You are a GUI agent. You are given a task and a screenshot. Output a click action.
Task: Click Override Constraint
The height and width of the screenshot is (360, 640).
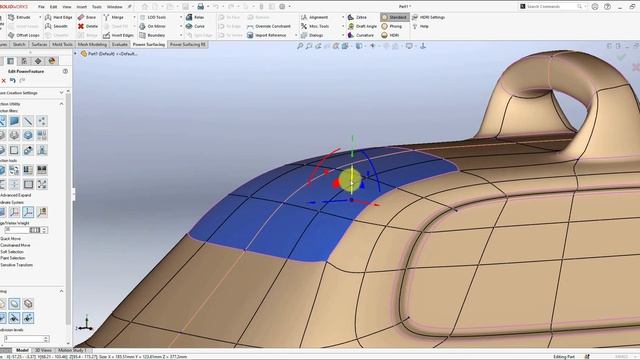point(269,26)
